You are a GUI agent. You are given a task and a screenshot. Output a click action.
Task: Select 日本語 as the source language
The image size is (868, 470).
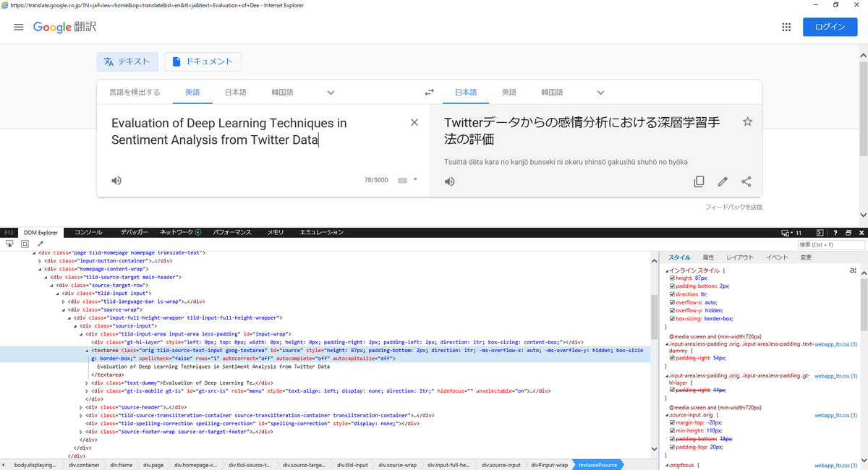point(235,93)
